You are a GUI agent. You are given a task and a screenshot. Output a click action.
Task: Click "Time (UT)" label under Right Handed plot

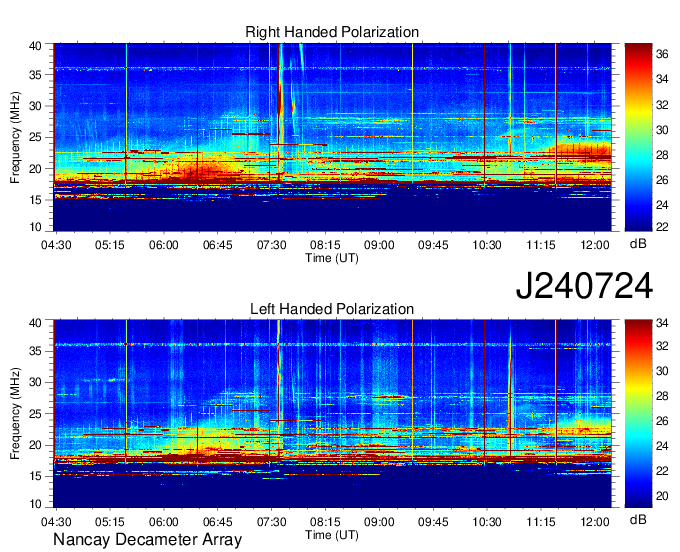coord(332,258)
